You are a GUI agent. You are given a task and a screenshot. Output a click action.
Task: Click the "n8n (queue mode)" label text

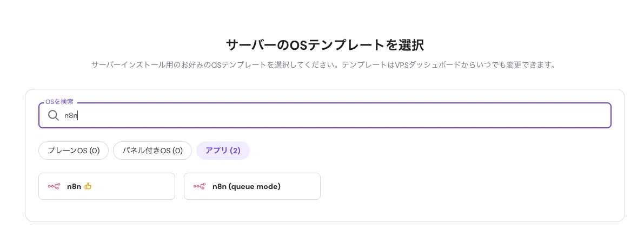(247, 186)
